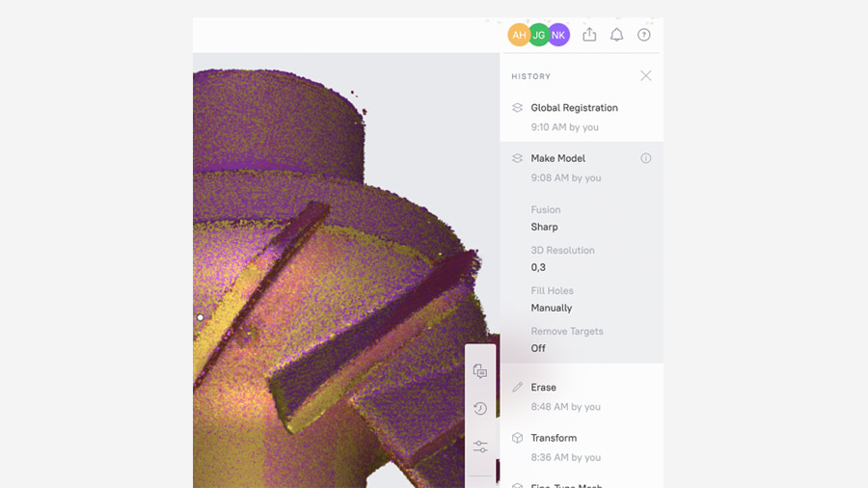The height and width of the screenshot is (488, 868).
Task: Click the 3D Resolution value 0,3
Action: 538,267
